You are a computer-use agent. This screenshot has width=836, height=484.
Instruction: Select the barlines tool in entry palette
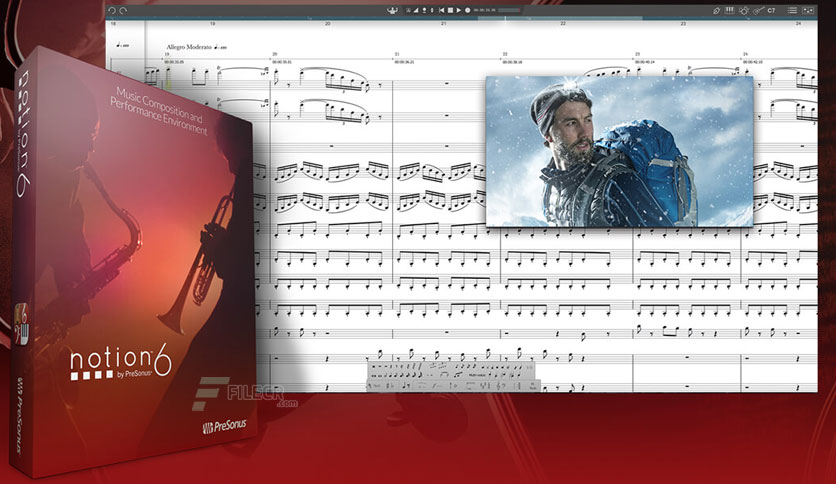[518, 386]
